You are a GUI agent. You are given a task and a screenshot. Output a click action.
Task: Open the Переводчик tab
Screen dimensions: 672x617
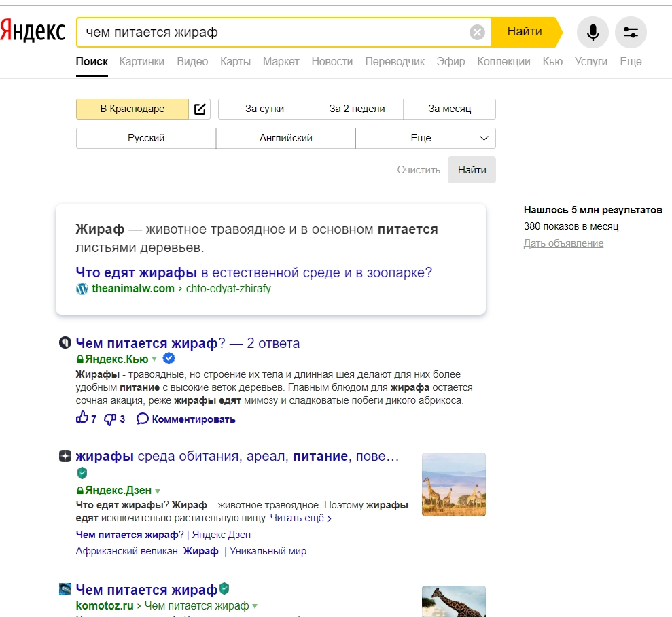(395, 62)
